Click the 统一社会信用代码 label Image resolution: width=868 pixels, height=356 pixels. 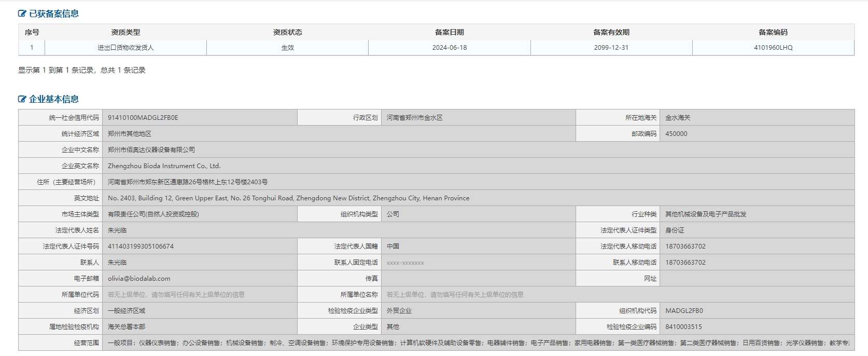(74, 118)
